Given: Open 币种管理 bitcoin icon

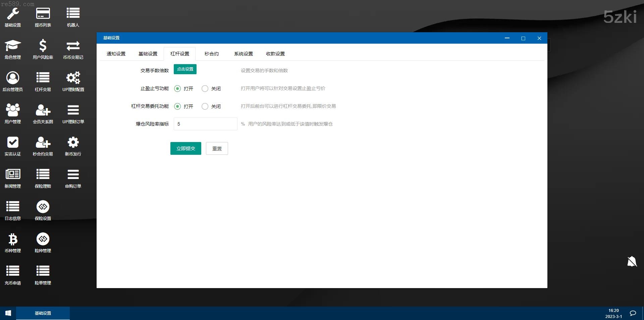Looking at the screenshot, I should pos(13,239).
